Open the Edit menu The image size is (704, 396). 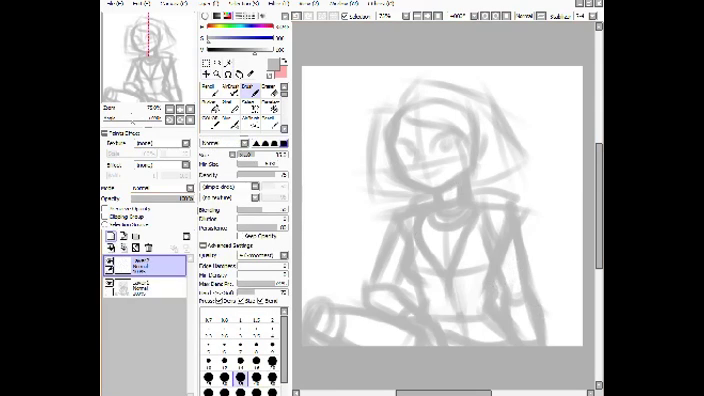(141, 3)
